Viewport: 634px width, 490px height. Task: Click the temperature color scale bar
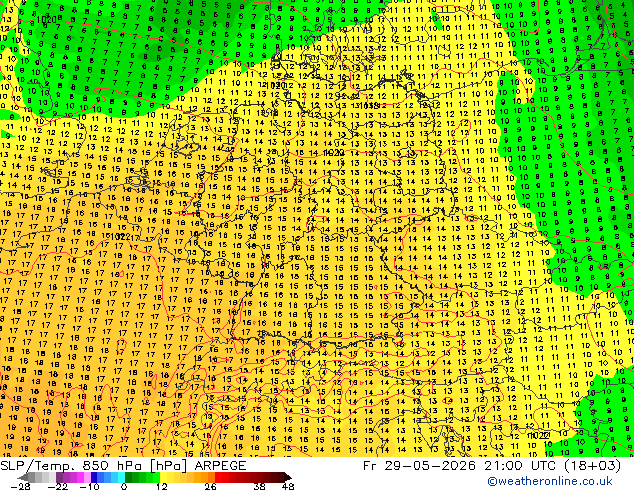(155, 477)
